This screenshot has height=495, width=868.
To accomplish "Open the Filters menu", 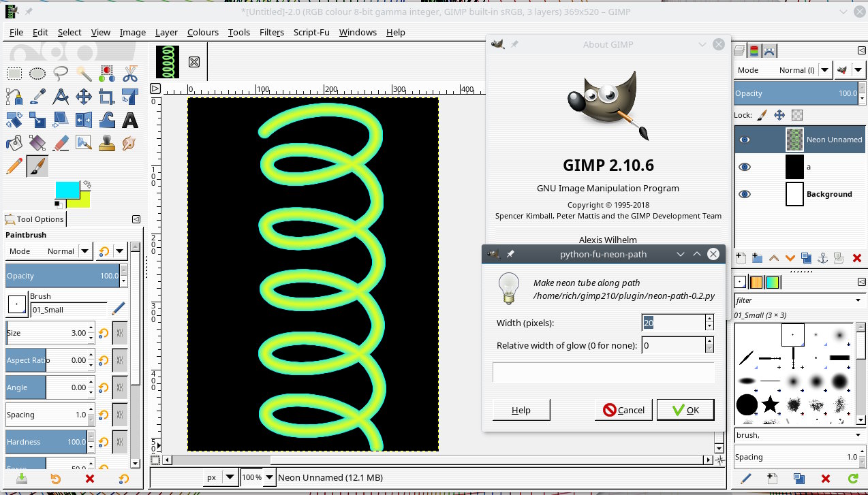I will tap(272, 32).
